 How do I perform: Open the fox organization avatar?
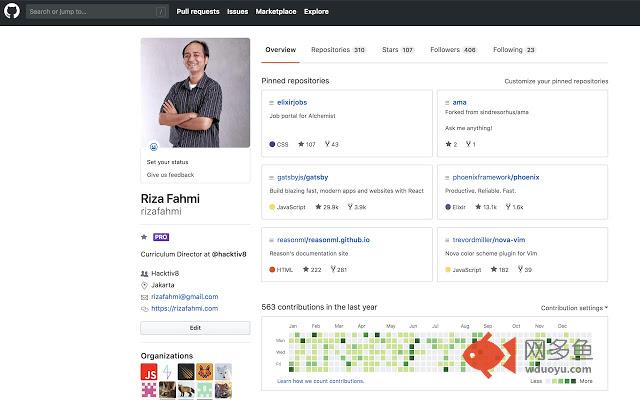click(x=204, y=372)
